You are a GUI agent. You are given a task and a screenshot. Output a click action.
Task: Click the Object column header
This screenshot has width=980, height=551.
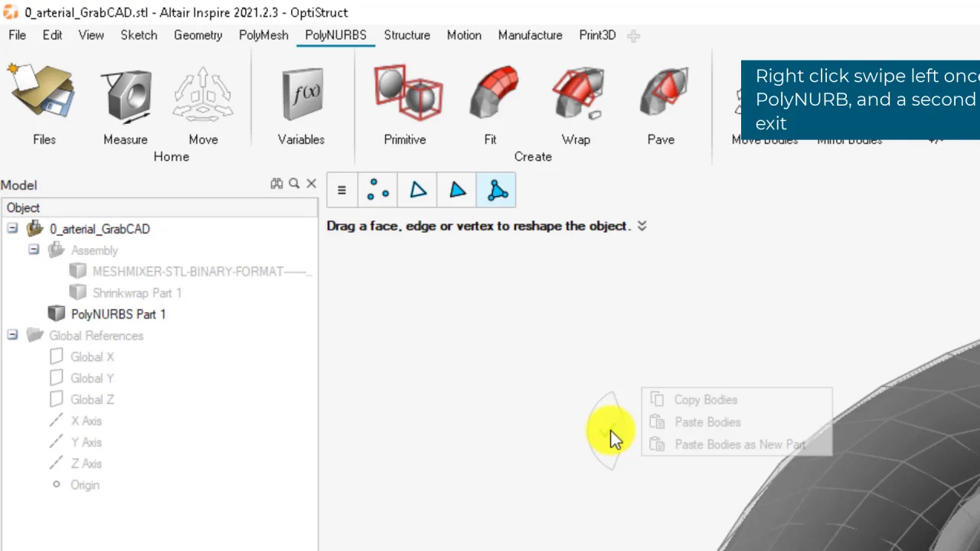[159, 207]
